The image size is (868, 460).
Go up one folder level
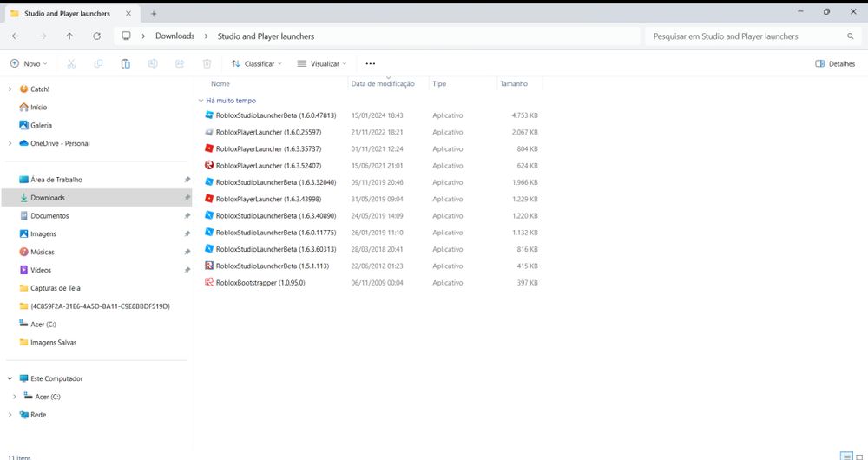tap(69, 36)
